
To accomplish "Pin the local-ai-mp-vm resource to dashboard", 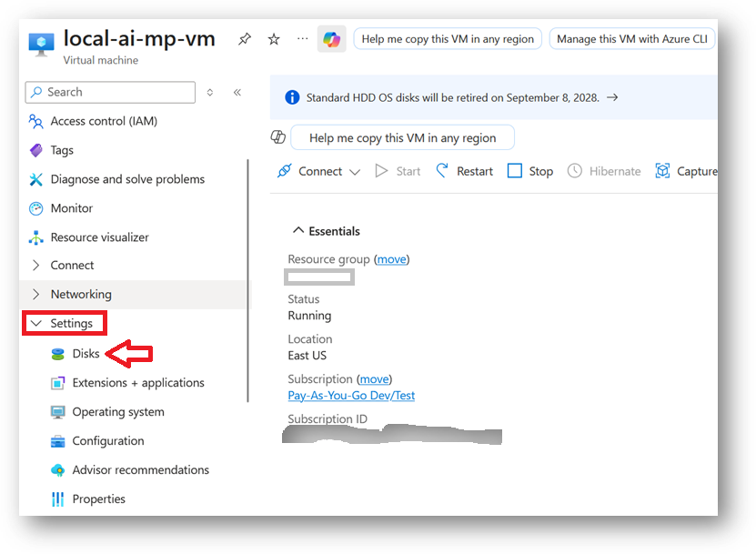I will [x=245, y=38].
